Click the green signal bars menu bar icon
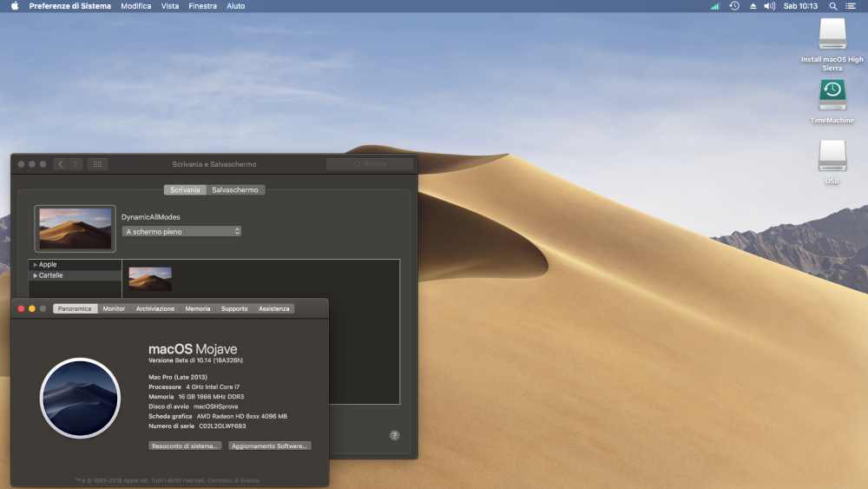Image resolution: width=868 pixels, height=489 pixels. [714, 6]
